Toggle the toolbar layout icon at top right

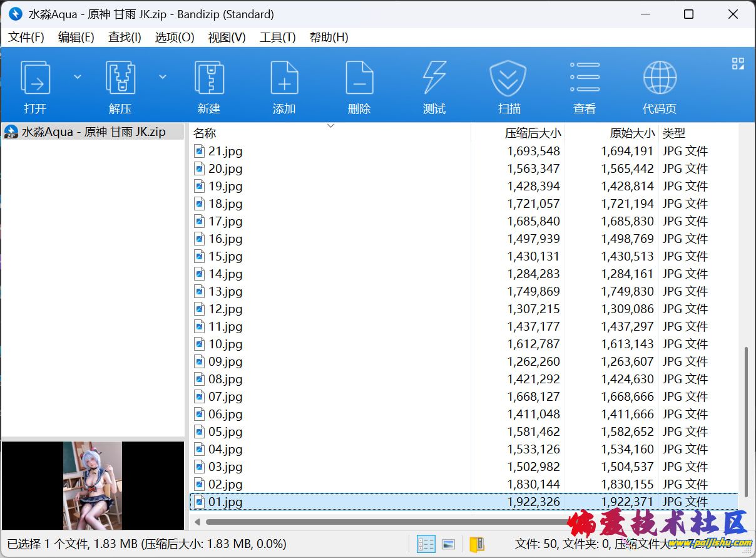(738, 63)
